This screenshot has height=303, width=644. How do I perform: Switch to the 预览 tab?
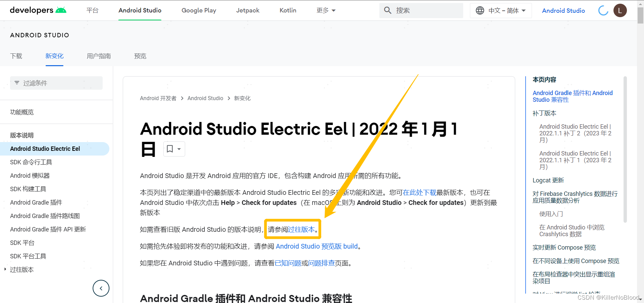140,56
